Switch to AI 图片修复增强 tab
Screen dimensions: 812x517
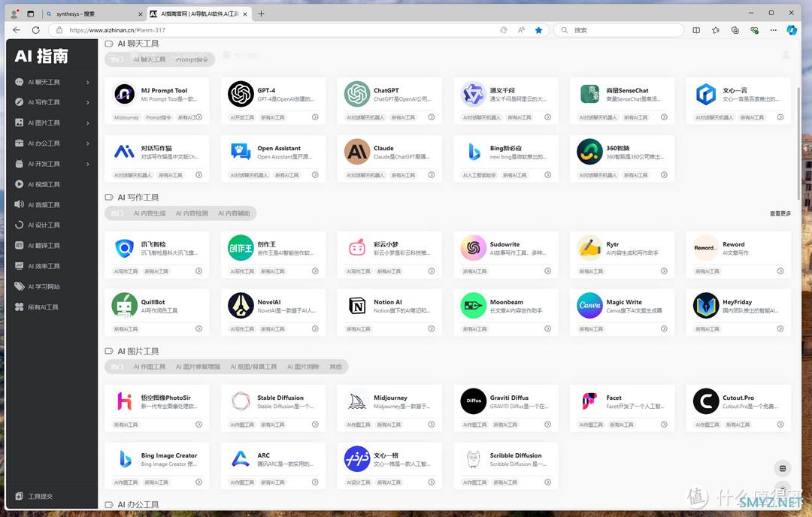(198, 367)
